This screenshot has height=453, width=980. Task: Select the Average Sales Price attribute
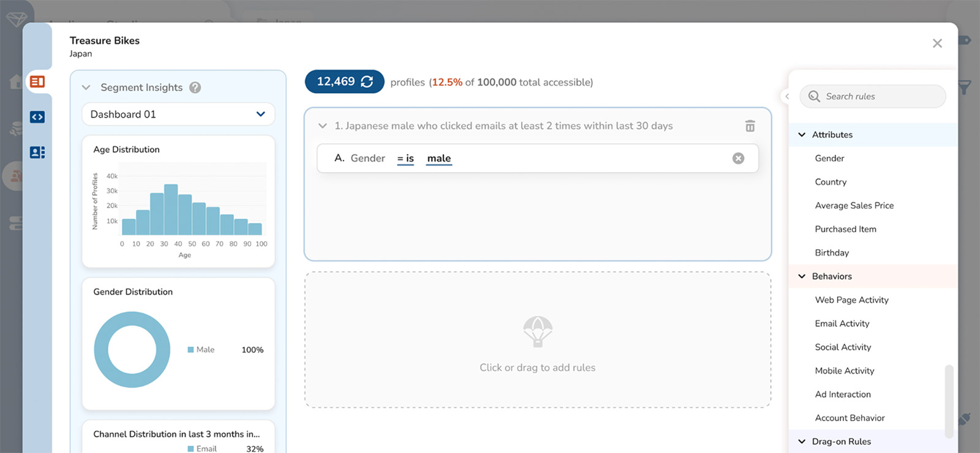click(x=854, y=206)
